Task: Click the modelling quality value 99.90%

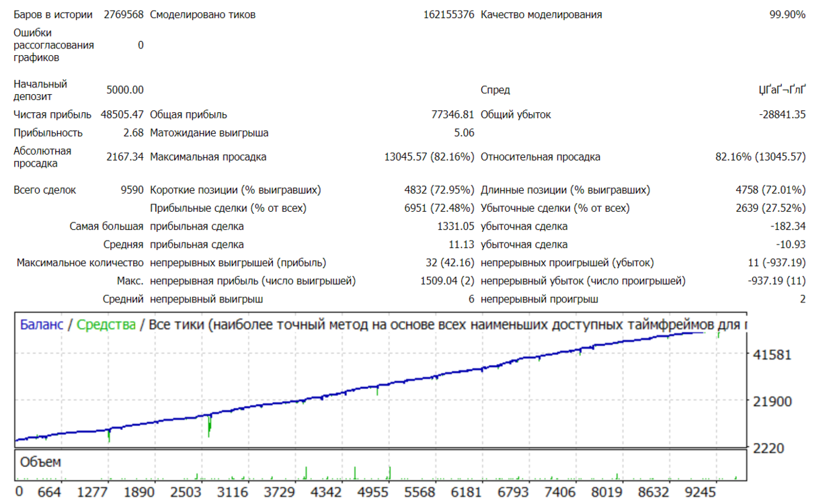Action: click(787, 15)
